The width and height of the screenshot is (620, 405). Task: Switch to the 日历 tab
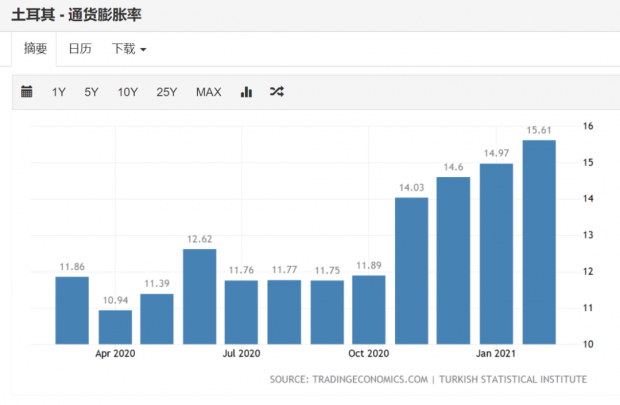80,49
